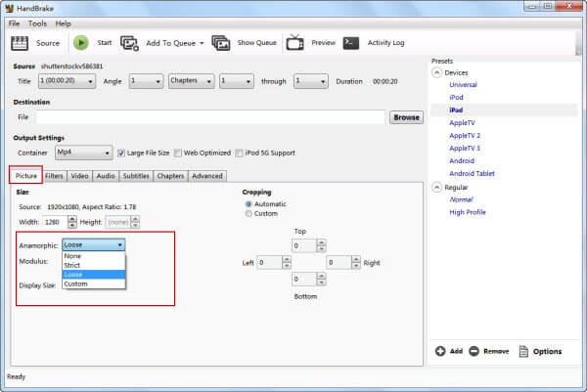
Task: Select the Universal preset
Action: [463, 84]
